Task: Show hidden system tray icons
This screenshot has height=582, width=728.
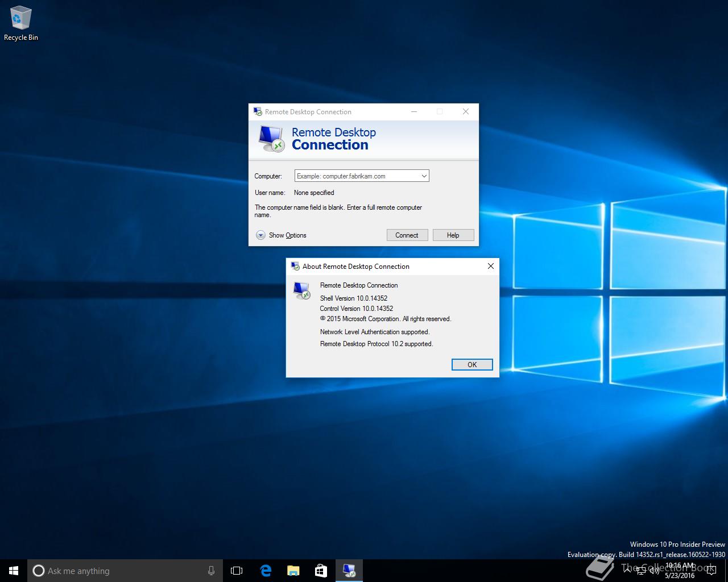Action: point(627,571)
